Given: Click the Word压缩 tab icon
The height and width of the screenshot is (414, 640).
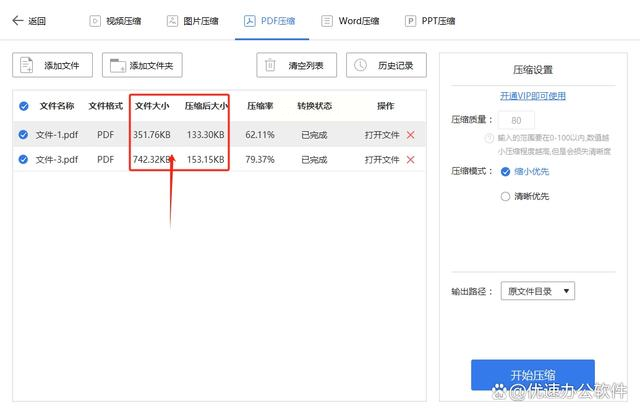Looking at the screenshot, I should pos(327,21).
